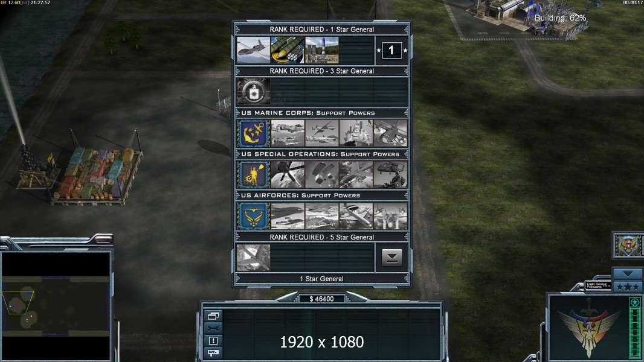Select the CIA emblem under 3 Star General
Viewport: 644px width, 362px height.
tap(253, 92)
